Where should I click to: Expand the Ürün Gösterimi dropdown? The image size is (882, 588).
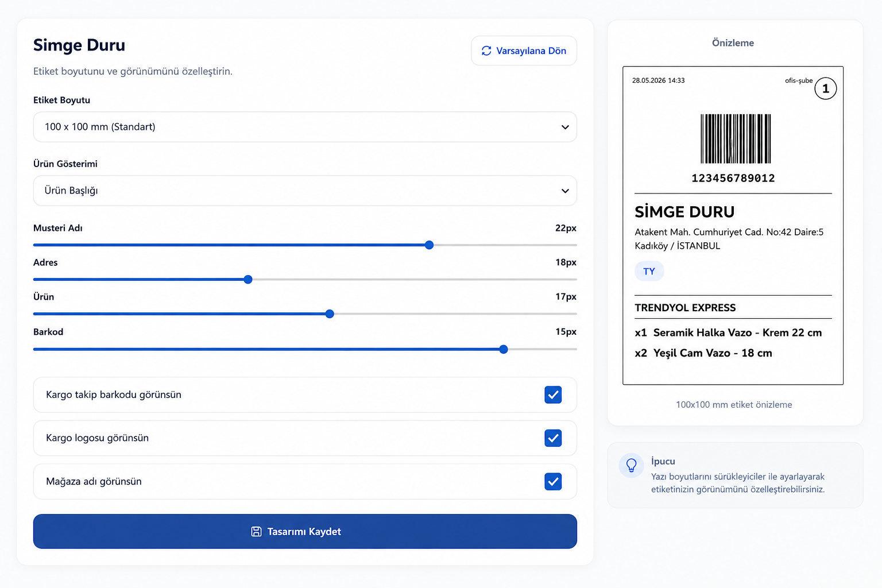point(305,191)
